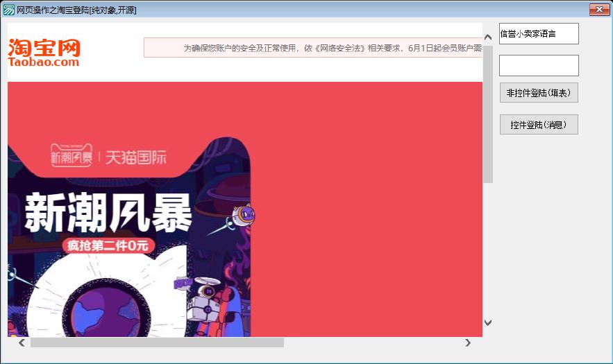Click the vertical scrollbar thumb
Screen dimensions: 613x364
(x=488, y=114)
